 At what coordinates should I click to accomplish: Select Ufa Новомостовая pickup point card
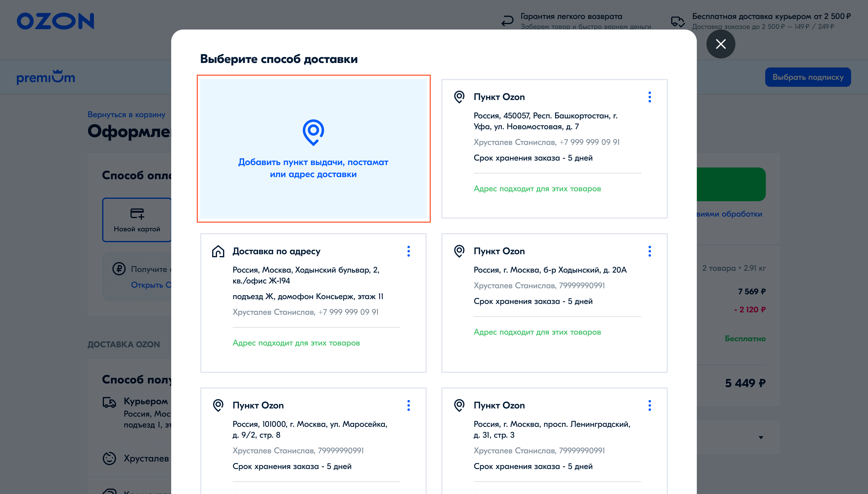click(554, 142)
